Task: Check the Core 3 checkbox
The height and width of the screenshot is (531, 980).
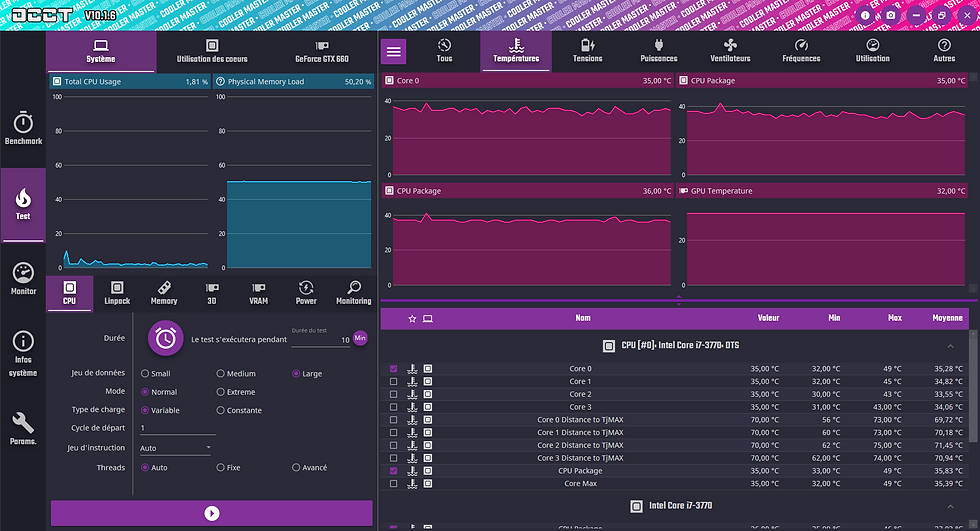Action: (393, 407)
